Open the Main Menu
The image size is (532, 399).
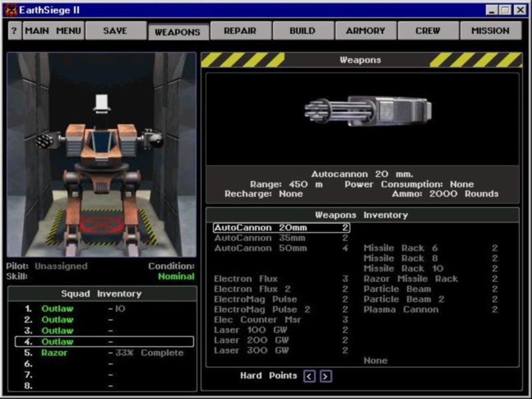pyautogui.click(x=53, y=31)
